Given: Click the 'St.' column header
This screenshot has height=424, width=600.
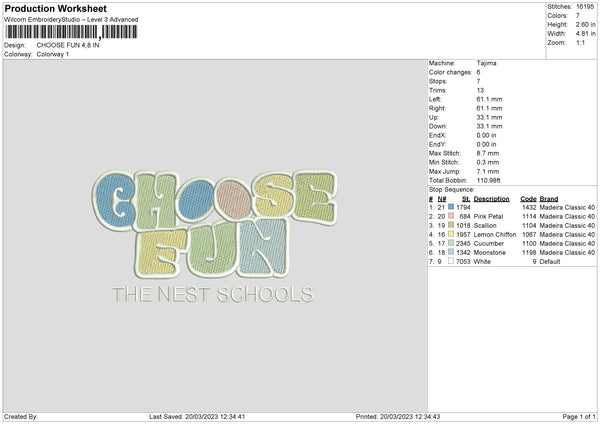Looking at the screenshot, I should [466, 199].
